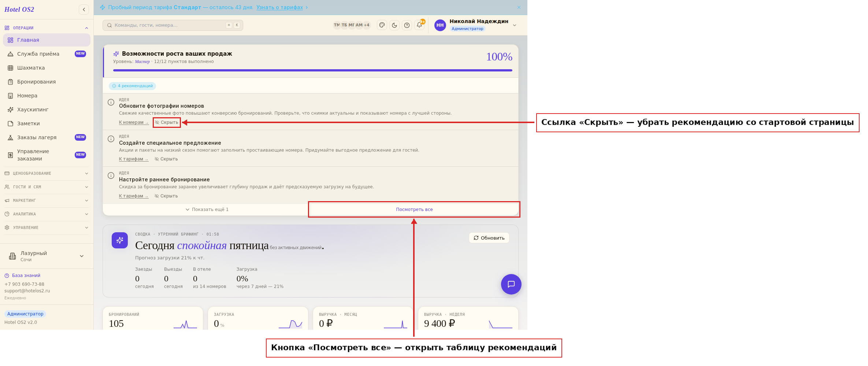
Task: Open the help question mark icon
Action: point(407,25)
